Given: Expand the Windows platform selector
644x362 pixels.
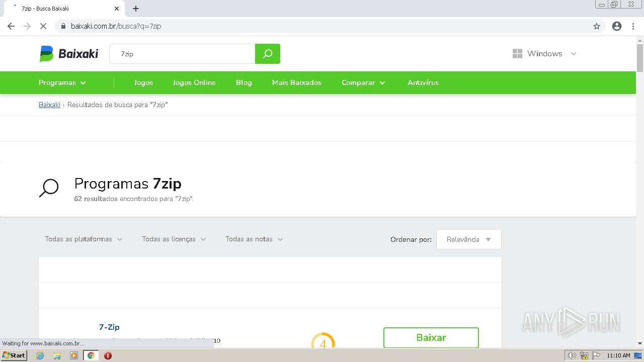Looking at the screenshot, I should 544,54.
